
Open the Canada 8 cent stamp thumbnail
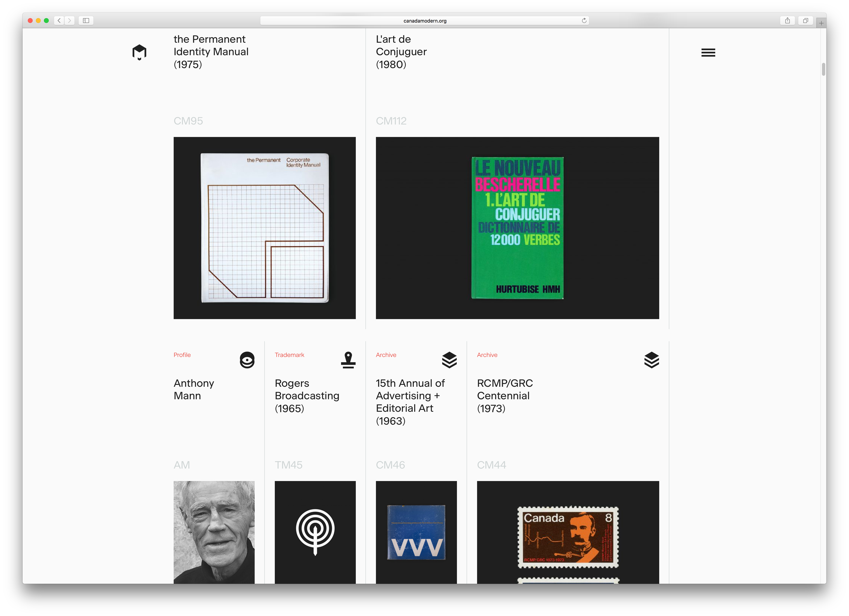point(568,532)
